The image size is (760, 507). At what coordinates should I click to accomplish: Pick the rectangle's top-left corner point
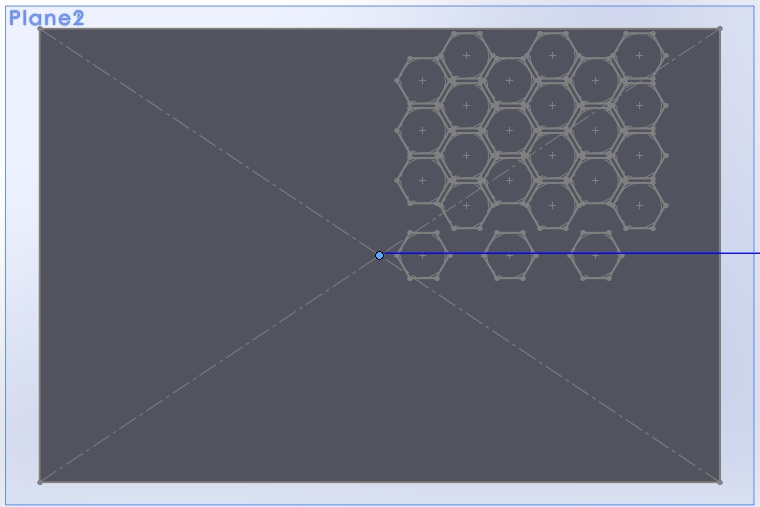click(x=40, y=29)
